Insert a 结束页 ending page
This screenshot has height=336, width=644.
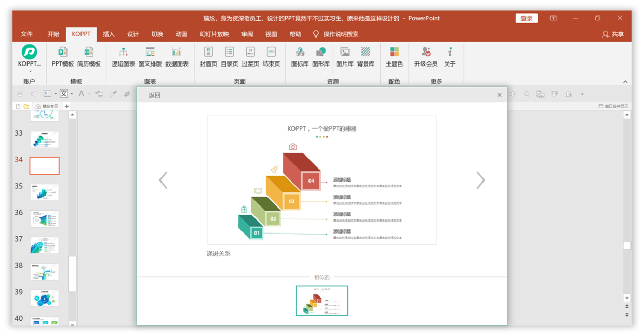271,56
